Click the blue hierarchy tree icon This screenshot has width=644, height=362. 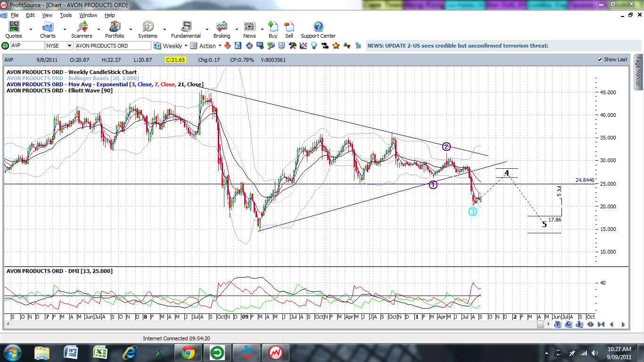pyautogui.click(x=358, y=46)
